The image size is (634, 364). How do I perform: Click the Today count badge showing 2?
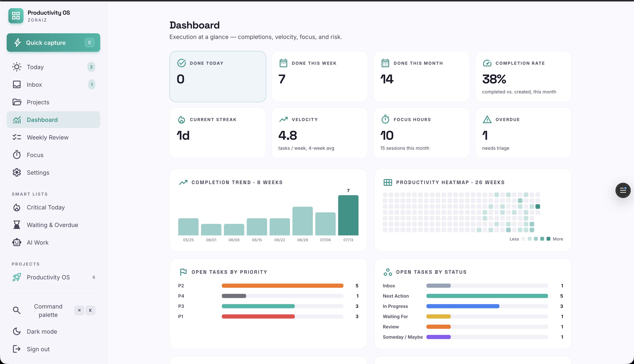coord(91,67)
